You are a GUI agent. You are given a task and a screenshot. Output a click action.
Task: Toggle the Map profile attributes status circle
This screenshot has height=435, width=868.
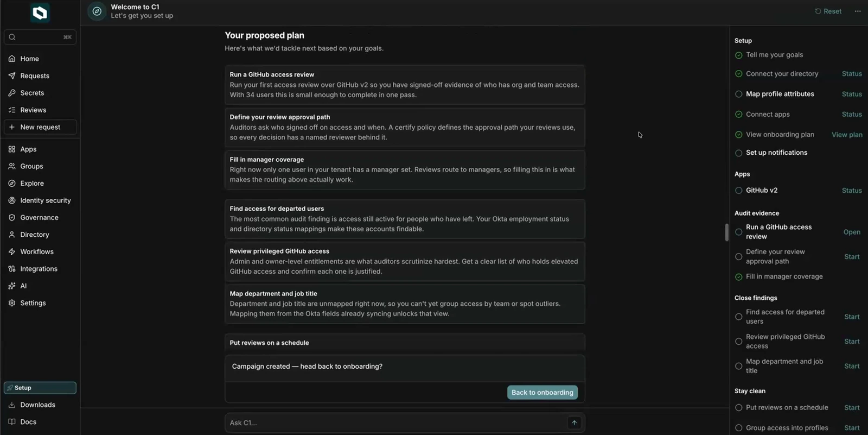(738, 94)
